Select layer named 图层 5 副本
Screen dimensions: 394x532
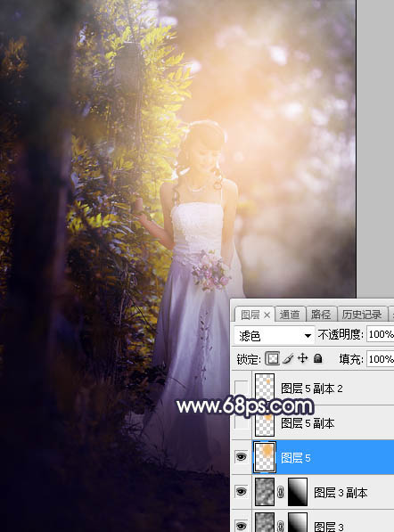[x=308, y=423]
